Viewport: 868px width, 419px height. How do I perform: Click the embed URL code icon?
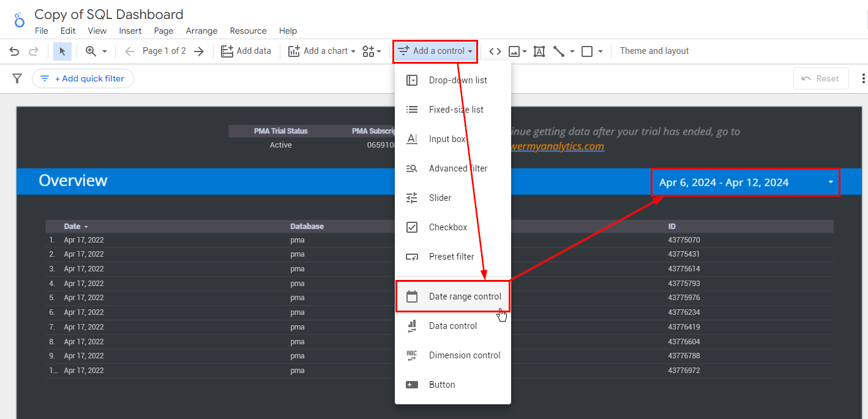495,51
